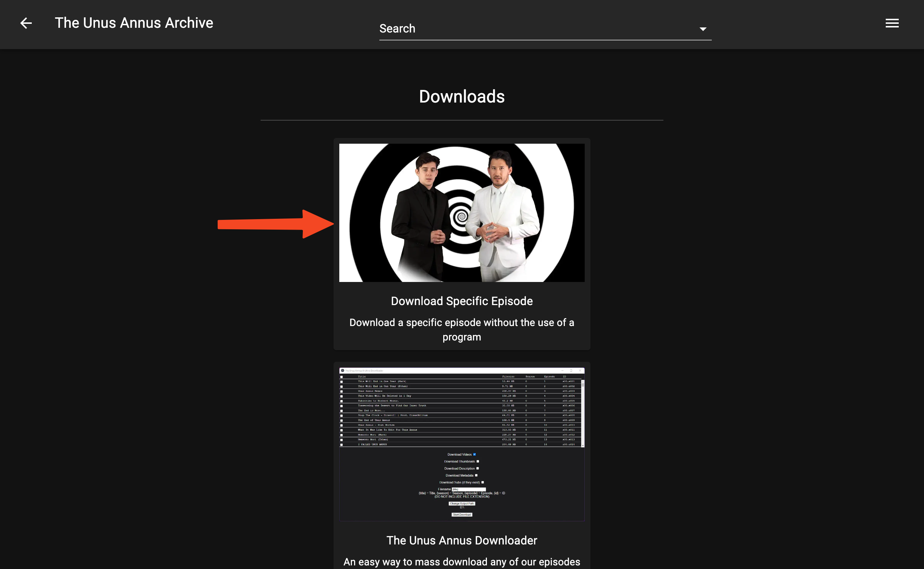Open the hamburger menu at top right
Viewport: 924px width, 569px height.
[892, 23]
